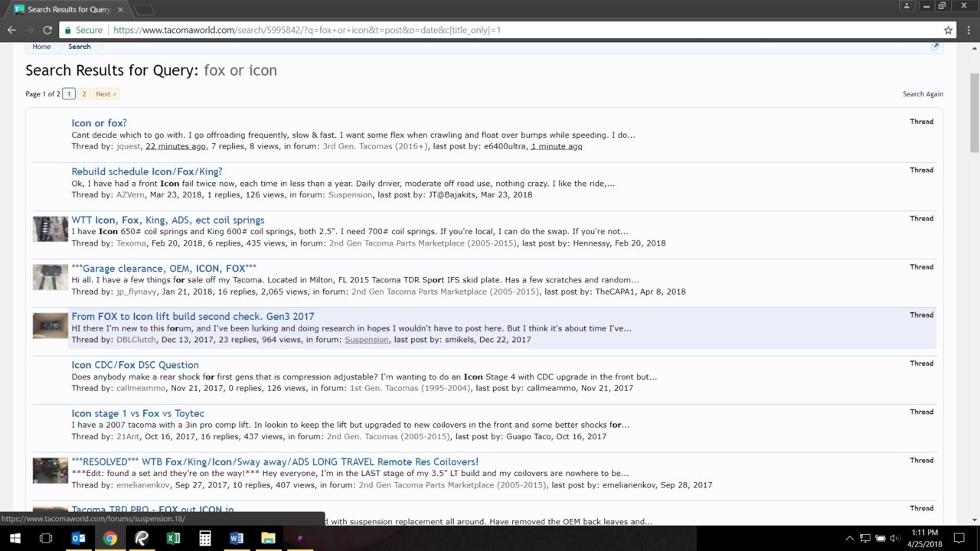Open the RESOLVED WTB Fox/King/Icon thread
980x551 pixels.
pos(275,461)
